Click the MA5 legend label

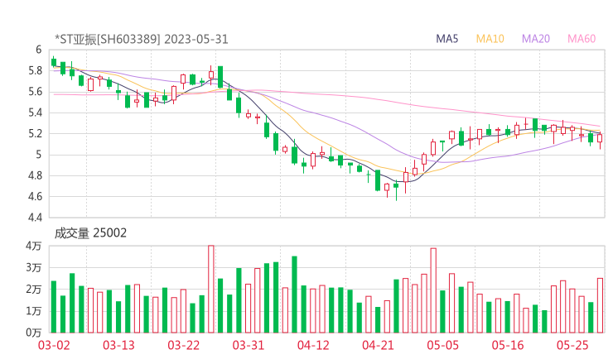[x=447, y=38]
